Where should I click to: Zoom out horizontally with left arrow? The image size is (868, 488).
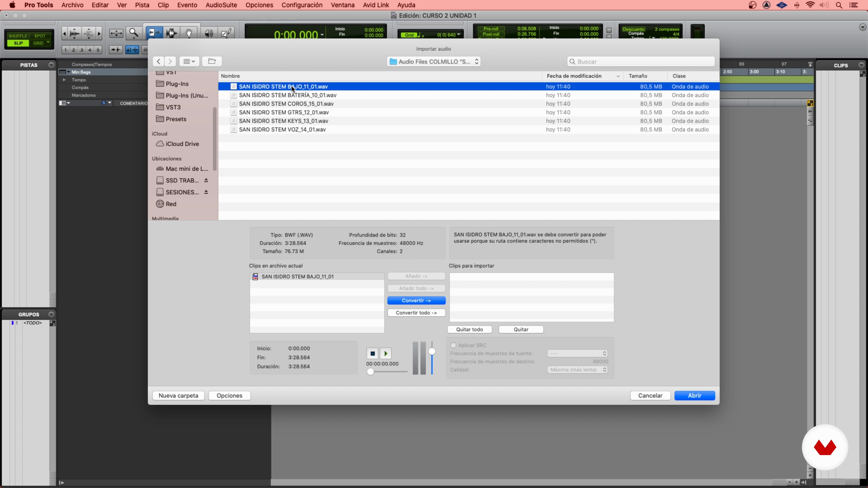pyautogui.click(x=64, y=33)
